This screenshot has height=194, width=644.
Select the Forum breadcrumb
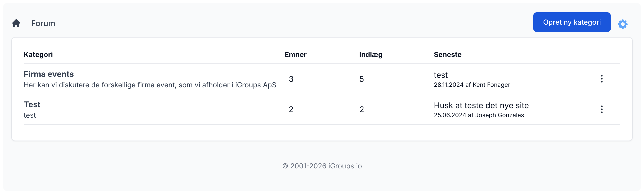pyautogui.click(x=43, y=23)
